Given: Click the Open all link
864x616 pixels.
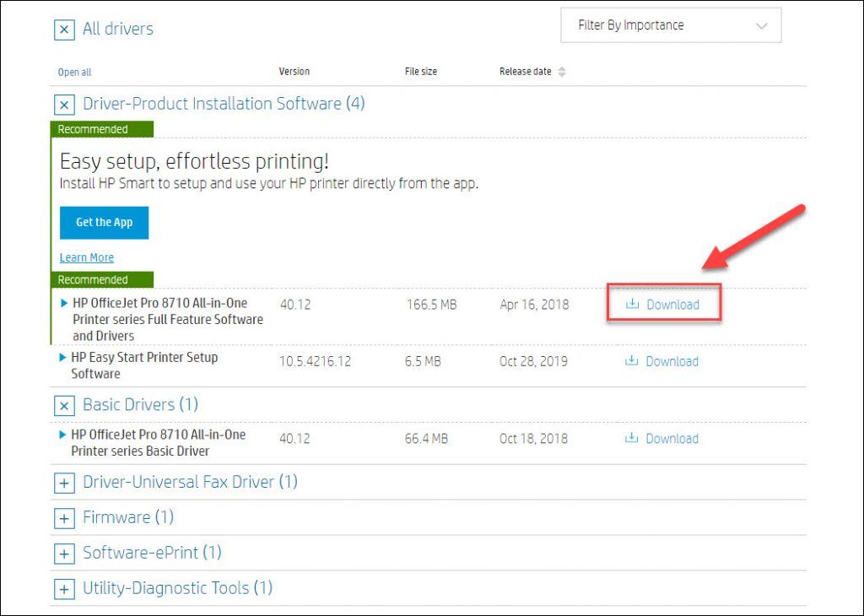Looking at the screenshot, I should tap(74, 73).
